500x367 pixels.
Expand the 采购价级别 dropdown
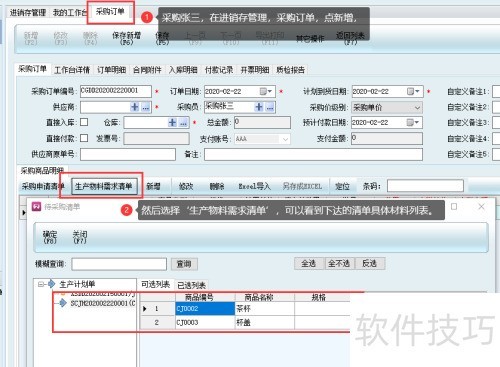coord(417,107)
